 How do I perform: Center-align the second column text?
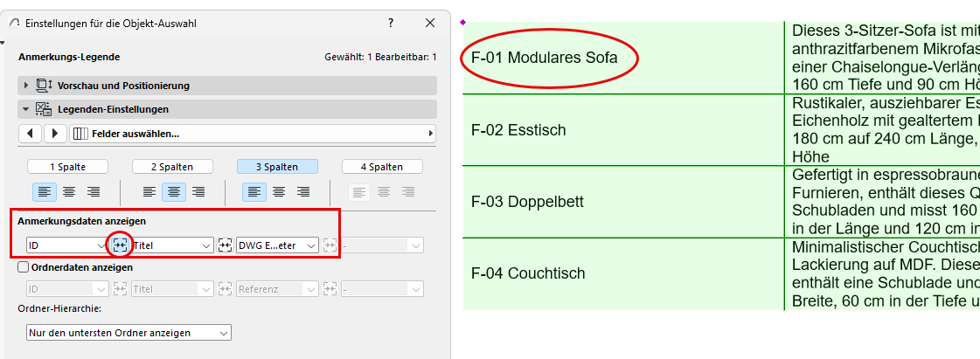pyautogui.click(x=173, y=191)
